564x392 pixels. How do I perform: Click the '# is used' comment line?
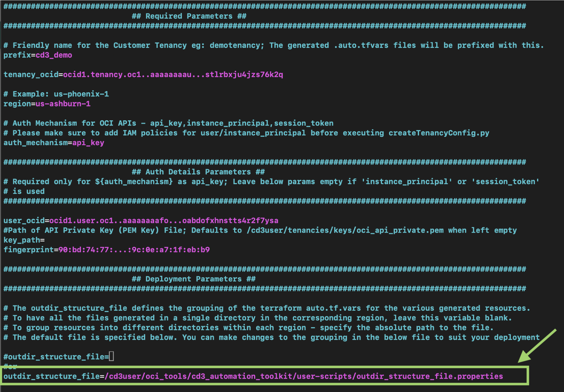24,192
